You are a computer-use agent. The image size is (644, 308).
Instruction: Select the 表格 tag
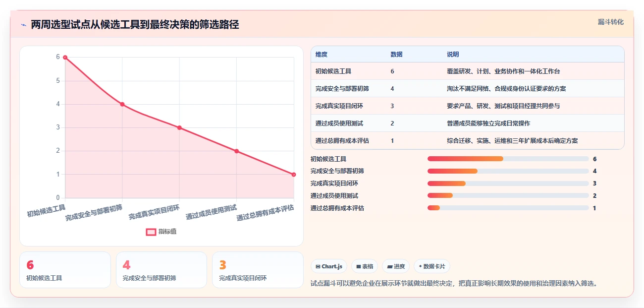[365, 266]
